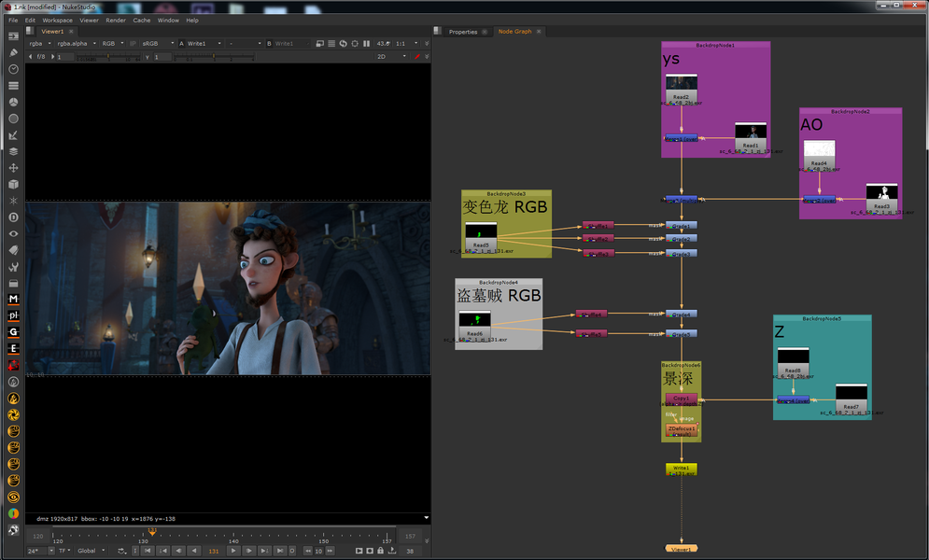This screenshot has width=929, height=560.
Task: Open the Transform nodes move icon
Action: [13, 167]
